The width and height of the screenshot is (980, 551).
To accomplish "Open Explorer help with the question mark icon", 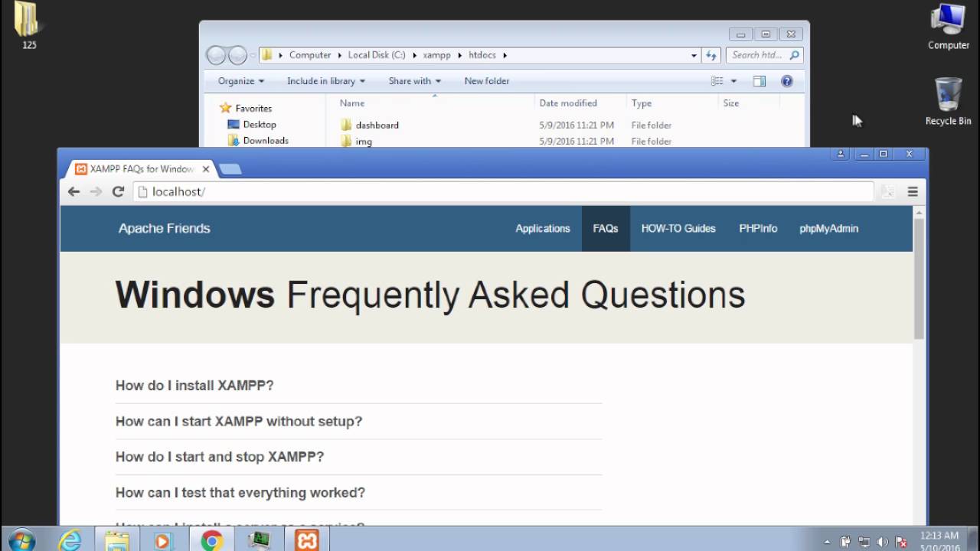I will 786,81.
